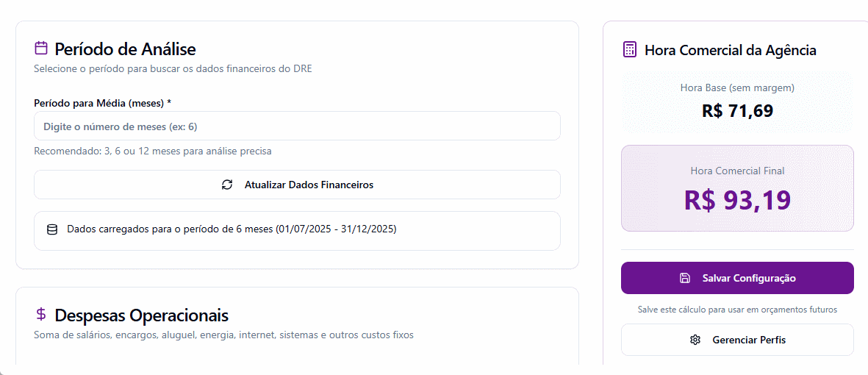Image resolution: width=868 pixels, height=375 pixels.
Task: Click the refresh arrows icon
Action: pyautogui.click(x=227, y=185)
